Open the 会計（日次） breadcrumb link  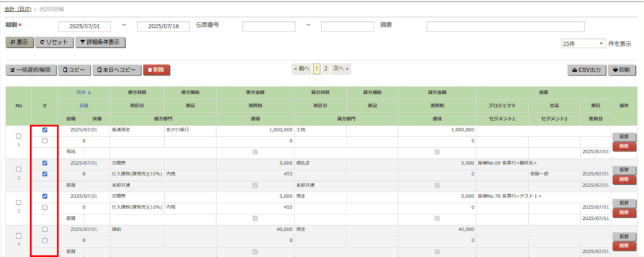18,9
